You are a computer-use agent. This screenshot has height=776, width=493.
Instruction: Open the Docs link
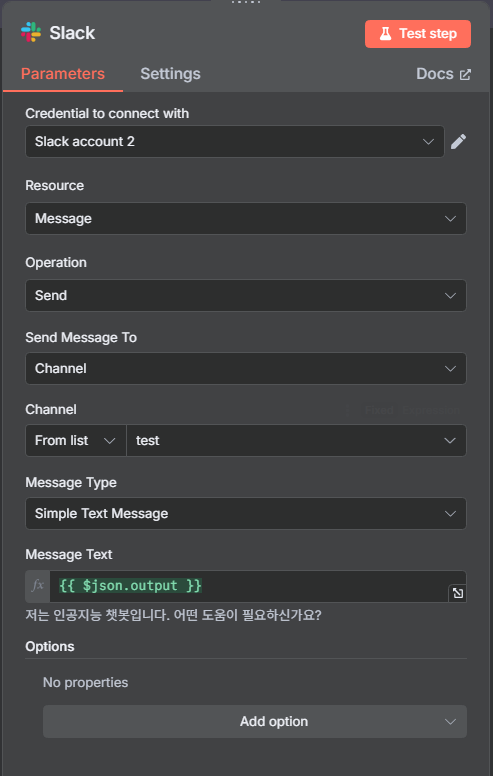(x=443, y=74)
